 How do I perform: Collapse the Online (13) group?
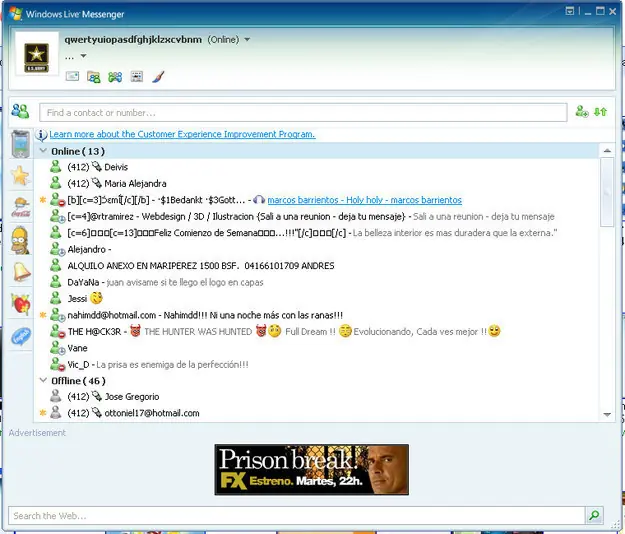(43, 151)
